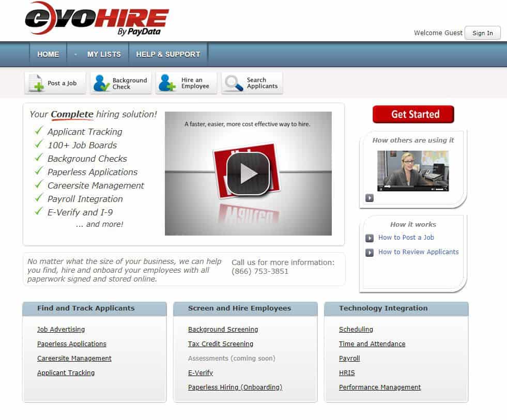Click the Sign In button
This screenshot has width=507, height=420.
[482, 33]
